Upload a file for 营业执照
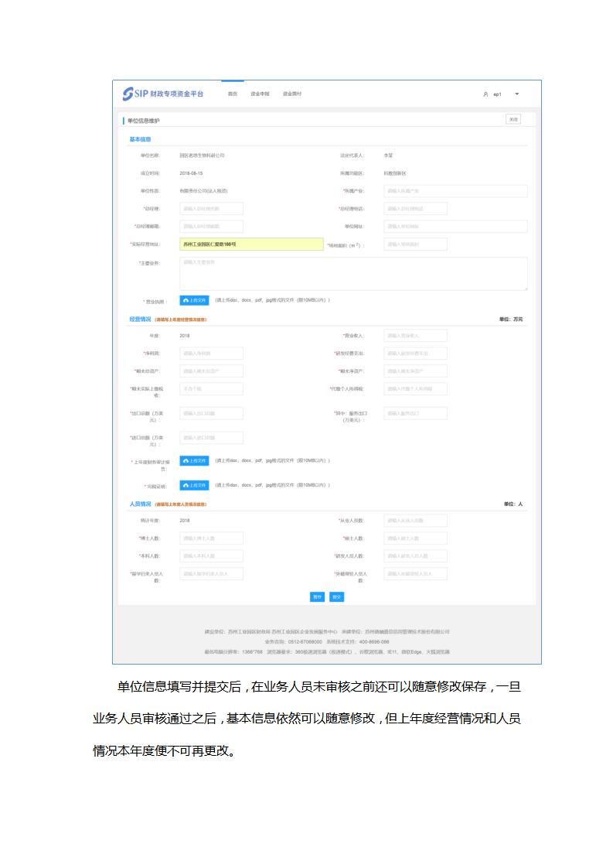This screenshot has width=613, height=868. (194, 300)
